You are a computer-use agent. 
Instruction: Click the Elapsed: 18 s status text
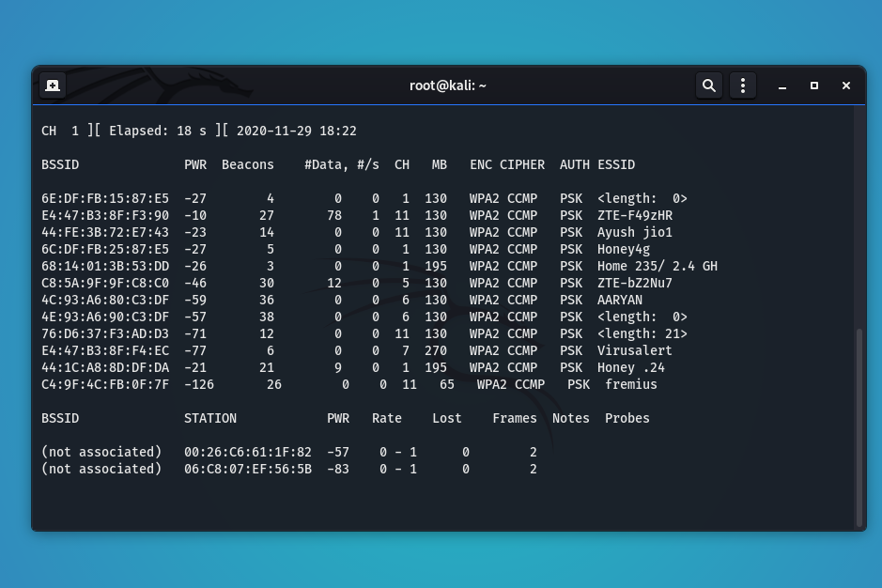click(158, 132)
